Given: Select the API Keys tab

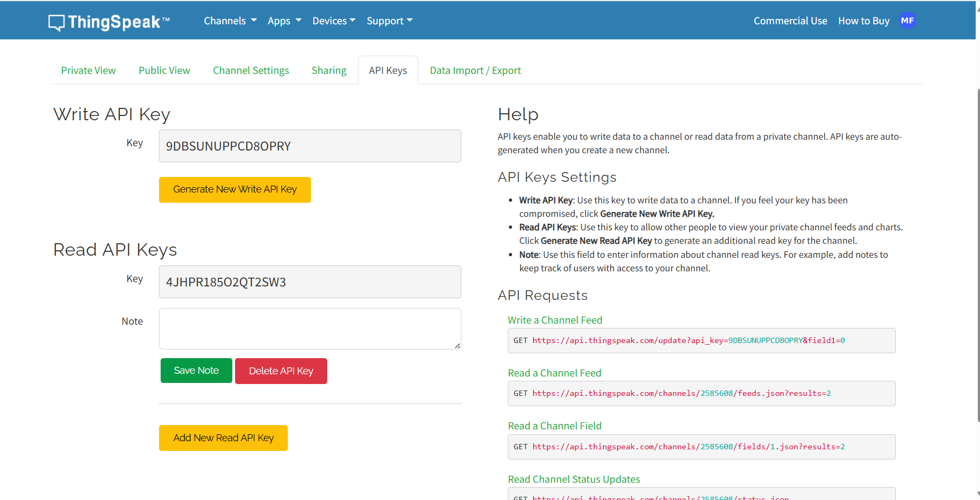Looking at the screenshot, I should [x=388, y=70].
